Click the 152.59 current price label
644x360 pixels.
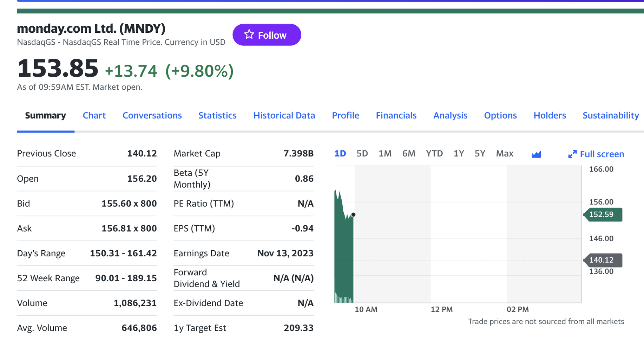pos(603,214)
